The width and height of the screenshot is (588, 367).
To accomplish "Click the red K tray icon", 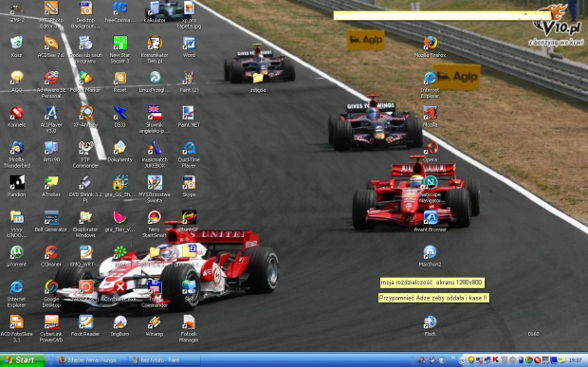I will coord(495,360).
